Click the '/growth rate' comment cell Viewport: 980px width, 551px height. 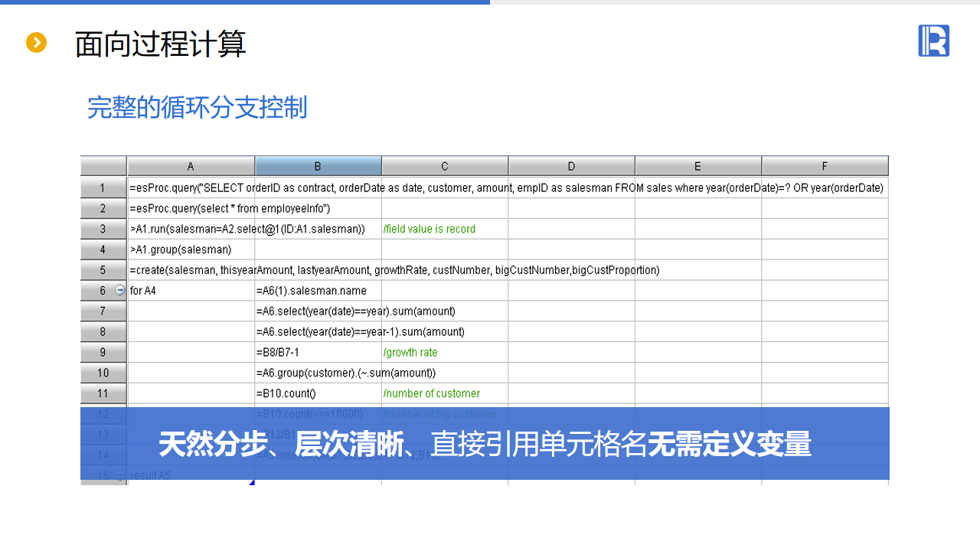tap(444, 353)
